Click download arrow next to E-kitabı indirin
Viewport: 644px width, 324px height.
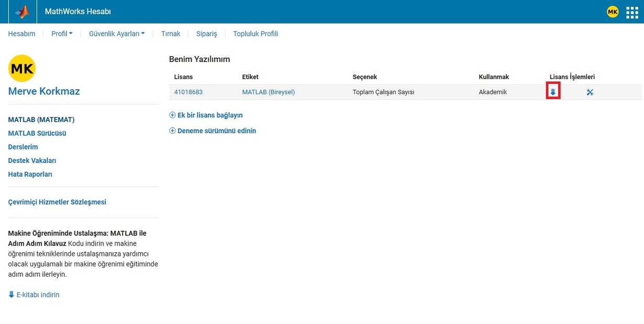point(12,295)
